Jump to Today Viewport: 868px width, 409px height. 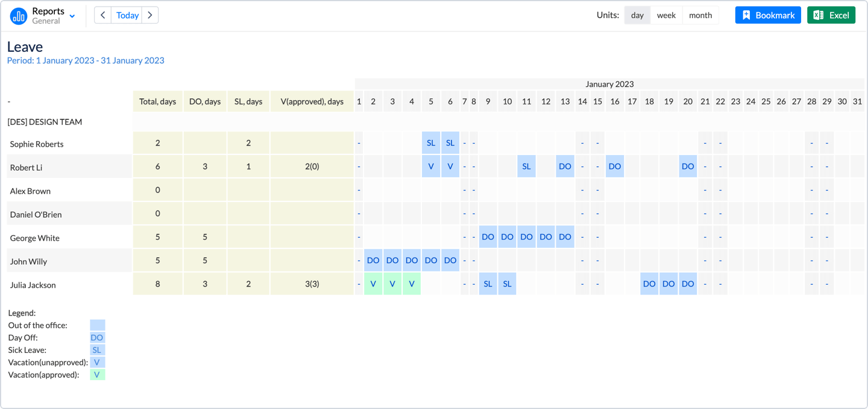127,15
